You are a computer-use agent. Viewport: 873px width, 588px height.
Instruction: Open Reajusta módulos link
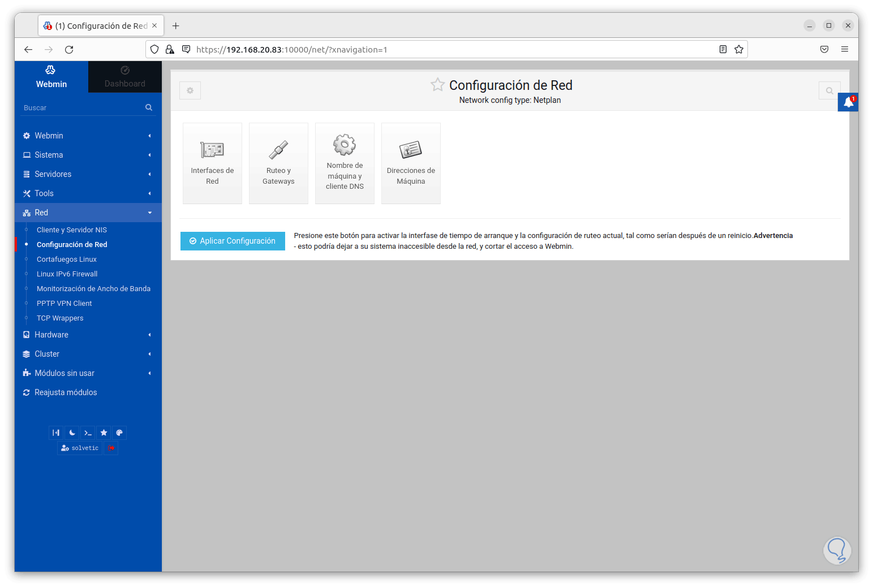pos(66,392)
